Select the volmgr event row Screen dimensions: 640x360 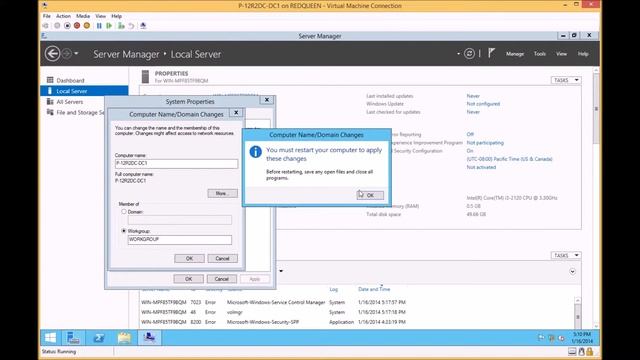273,312
